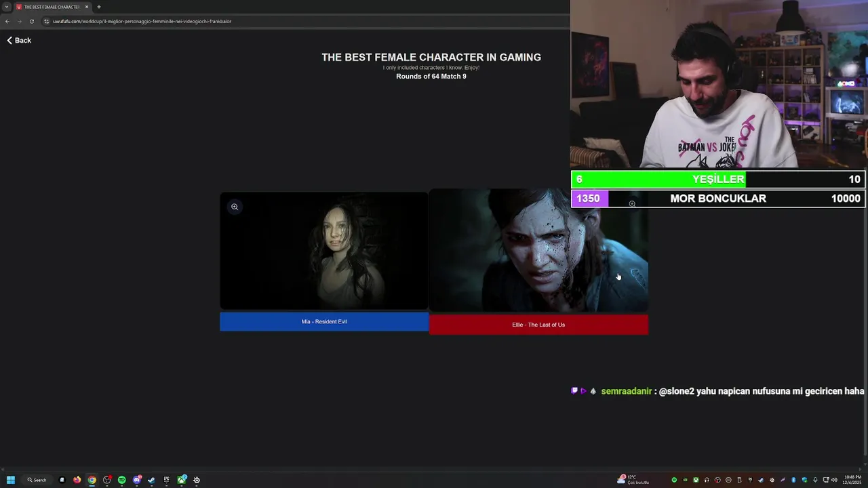This screenshot has width=868, height=488.
Task: Open headphones tray icon
Action: [707, 480]
